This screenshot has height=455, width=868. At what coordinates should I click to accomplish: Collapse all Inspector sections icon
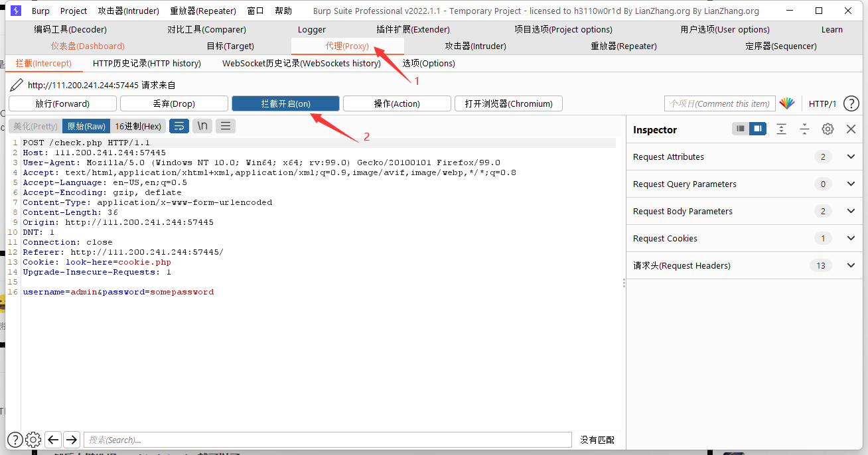(x=804, y=129)
